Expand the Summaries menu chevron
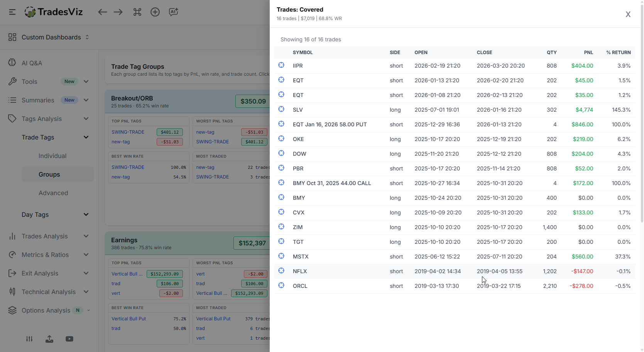This screenshot has width=644, height=352. [x=86, y=100]
